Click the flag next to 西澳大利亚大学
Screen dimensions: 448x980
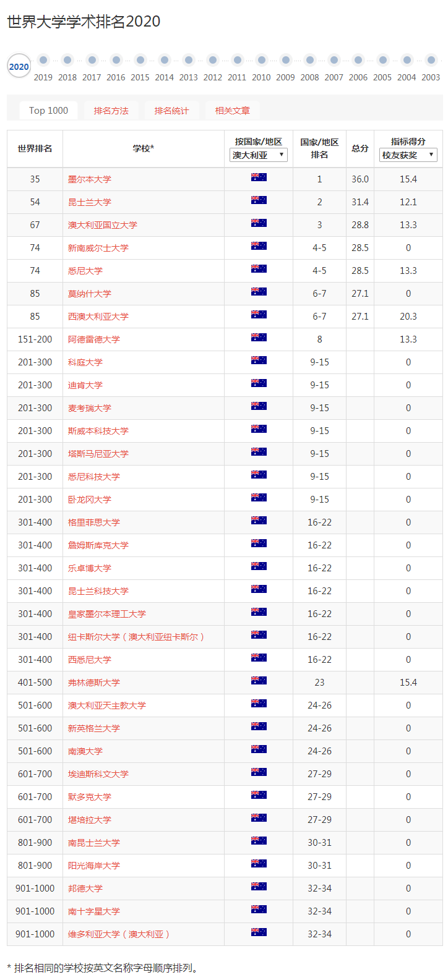point(259,315)
